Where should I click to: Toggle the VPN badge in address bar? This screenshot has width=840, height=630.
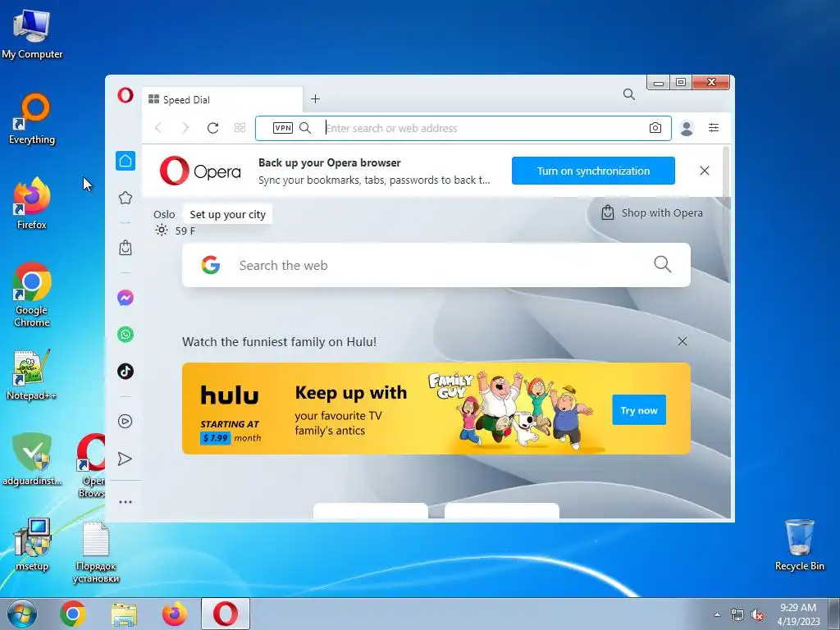(x=283, y=128)
